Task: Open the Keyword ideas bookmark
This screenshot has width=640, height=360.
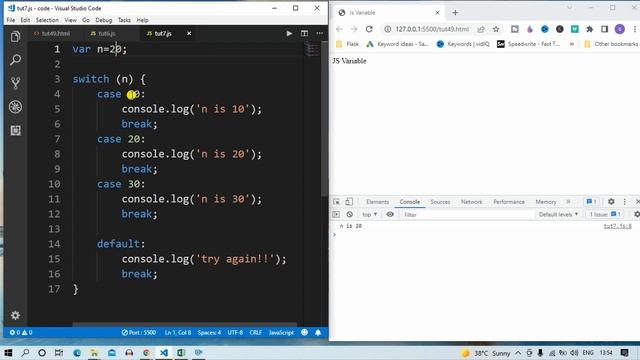Action: pyautogui.click(x=398, y=44)
